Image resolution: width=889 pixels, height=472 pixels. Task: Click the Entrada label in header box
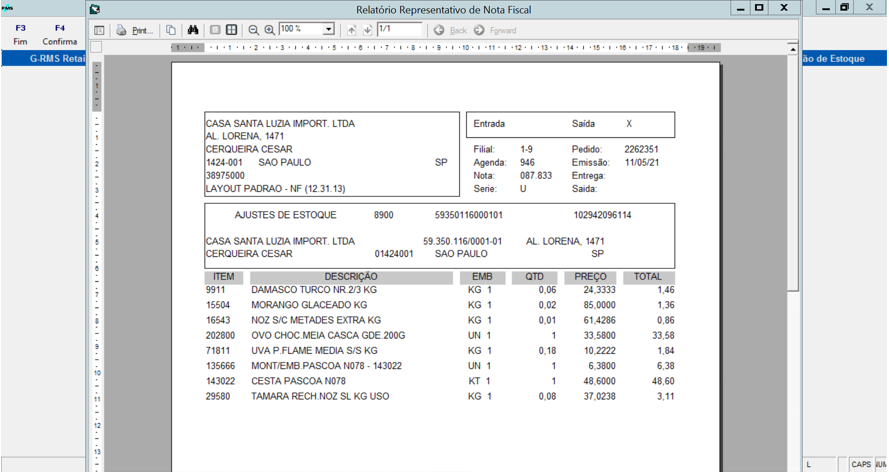click(x=489, y=124)
